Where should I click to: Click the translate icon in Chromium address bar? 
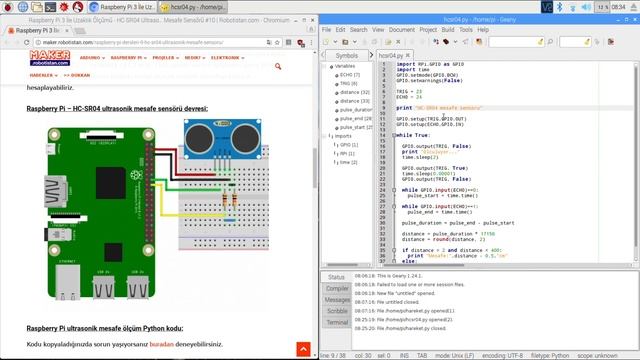pos(269,42)
